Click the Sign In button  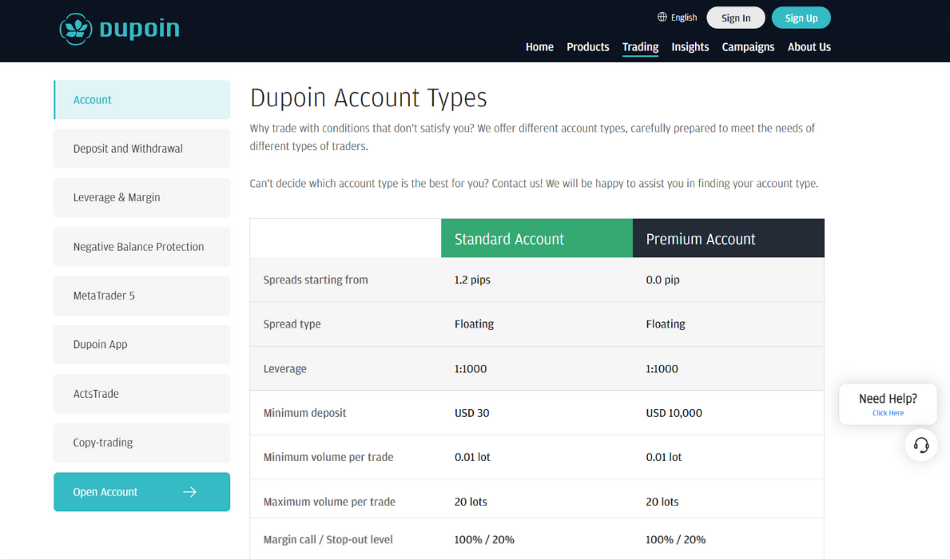pyautogui.click(x=736, y=18)
